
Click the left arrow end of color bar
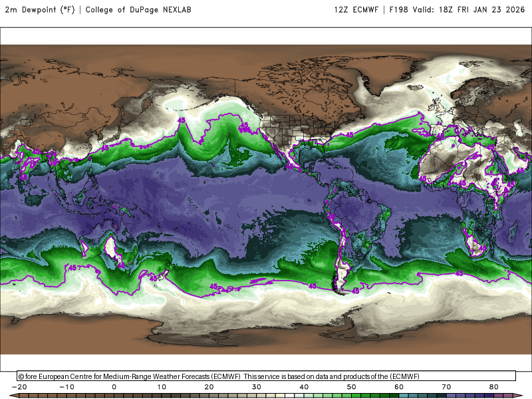[x=13, y=396]
